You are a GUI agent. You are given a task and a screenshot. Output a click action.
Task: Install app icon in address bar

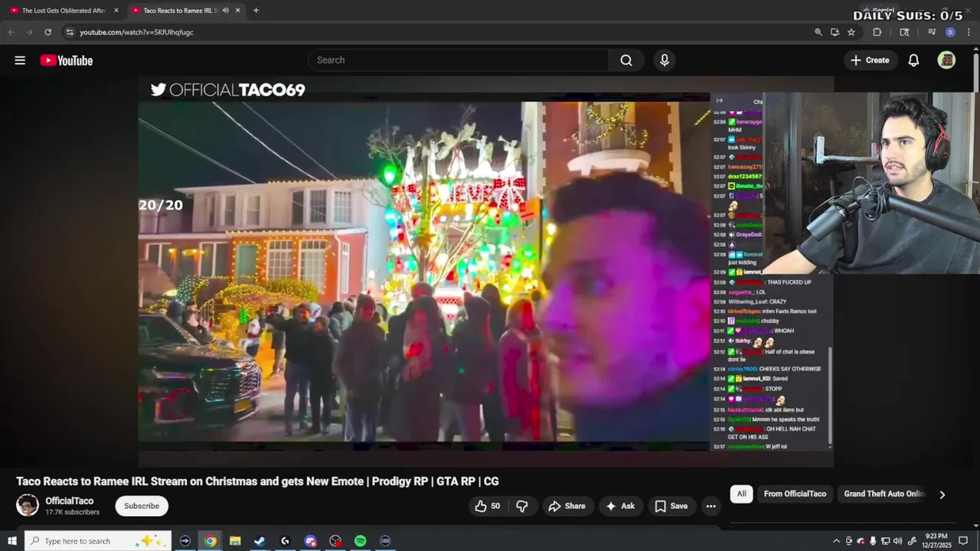point(835,32)
